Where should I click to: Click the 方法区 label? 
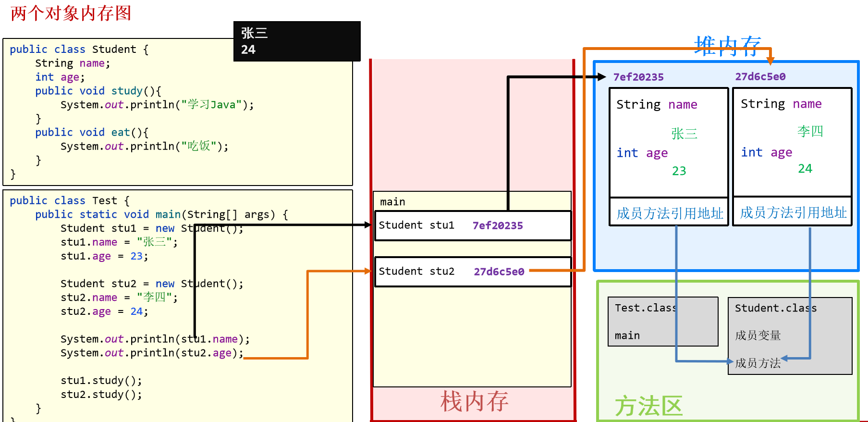[x=649, y=407]
